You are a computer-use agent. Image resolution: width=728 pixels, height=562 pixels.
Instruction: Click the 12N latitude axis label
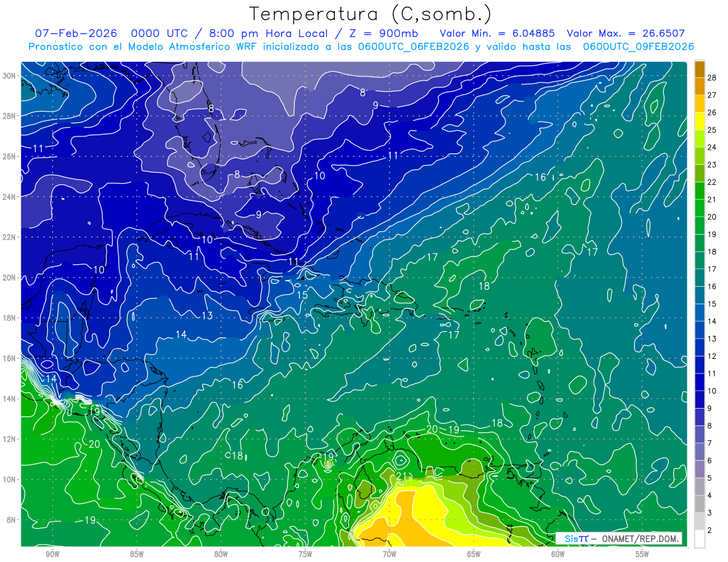[9, 439]
